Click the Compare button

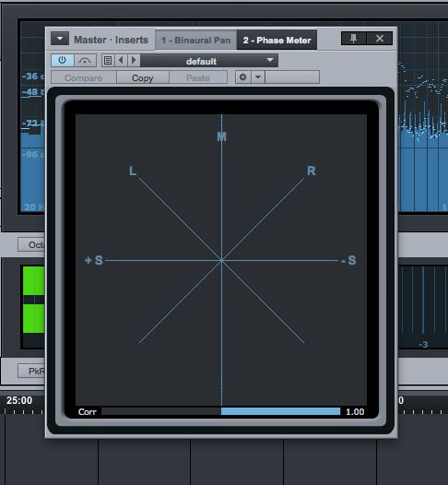[x=84, y=77]
